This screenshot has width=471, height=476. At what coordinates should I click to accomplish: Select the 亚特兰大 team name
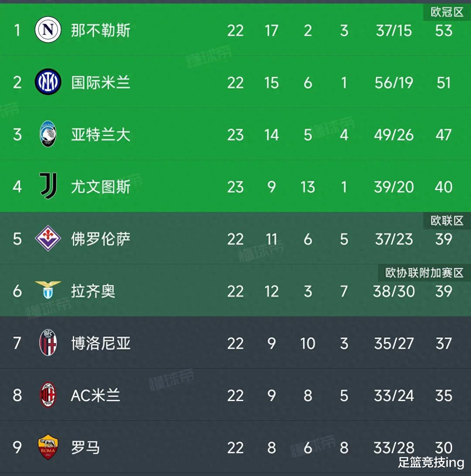100,134
